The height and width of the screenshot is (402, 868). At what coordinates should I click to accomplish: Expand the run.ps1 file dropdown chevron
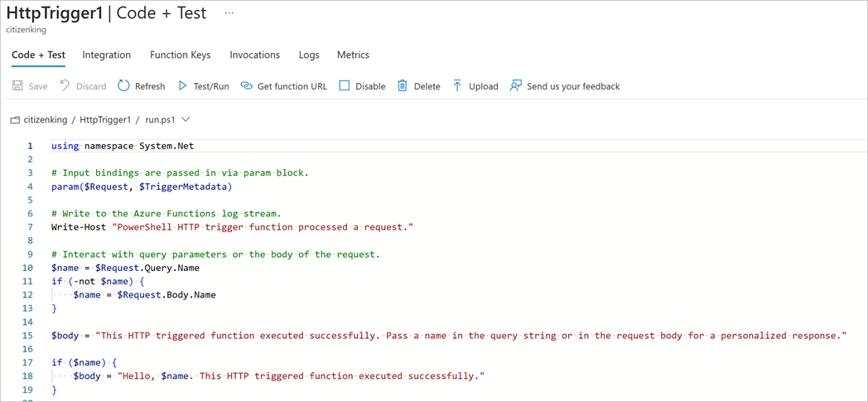pyautogui.click(x=186, y=119)
